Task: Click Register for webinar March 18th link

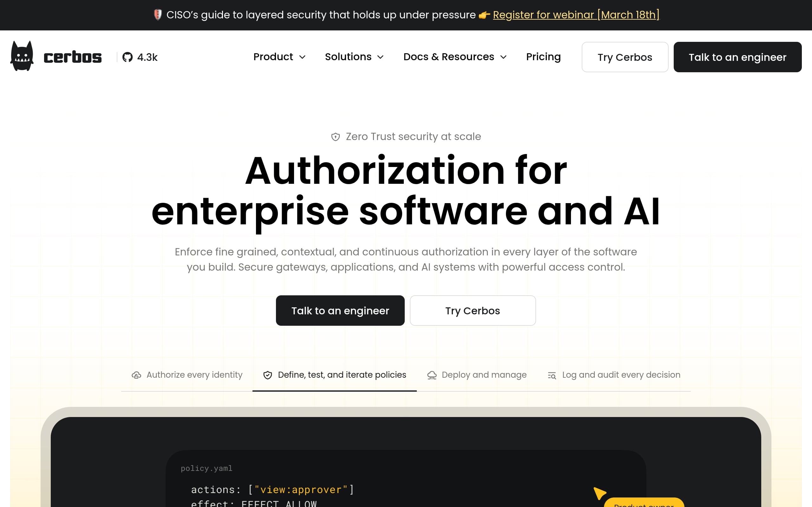Action: [x=576, y=15]
